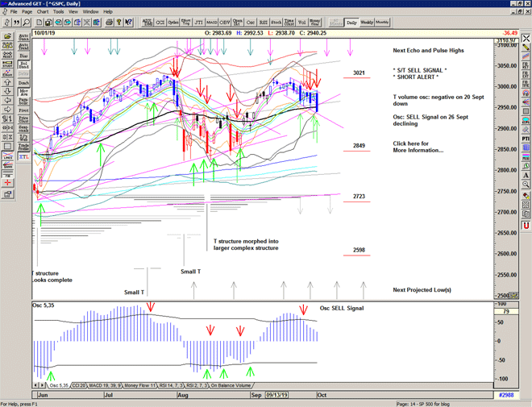Switch chart to Weekly timeframe
The height and width of the screenshot is (407, 532).
click(x=366, y=23)
